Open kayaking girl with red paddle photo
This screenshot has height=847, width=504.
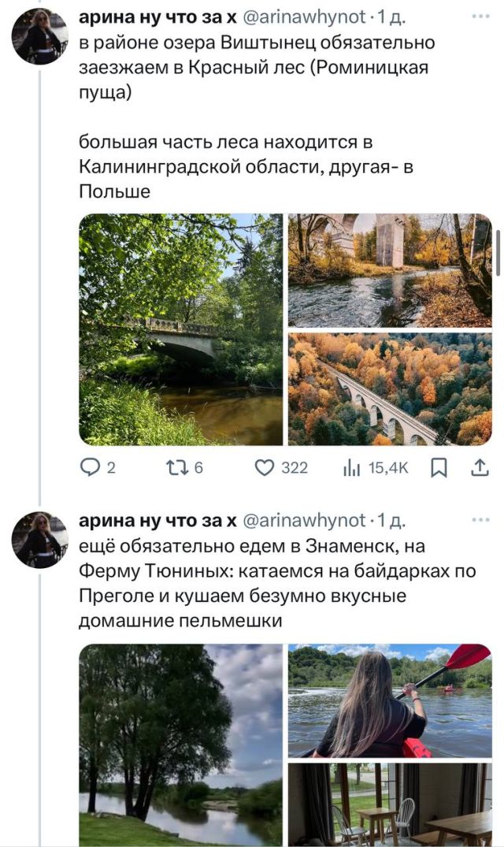[x=389, y=700]
